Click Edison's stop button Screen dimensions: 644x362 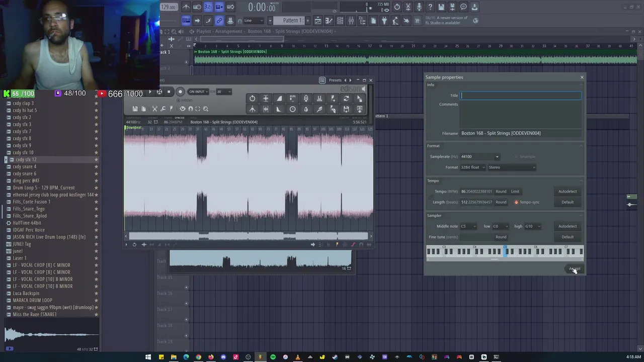[x=169, y=92]
